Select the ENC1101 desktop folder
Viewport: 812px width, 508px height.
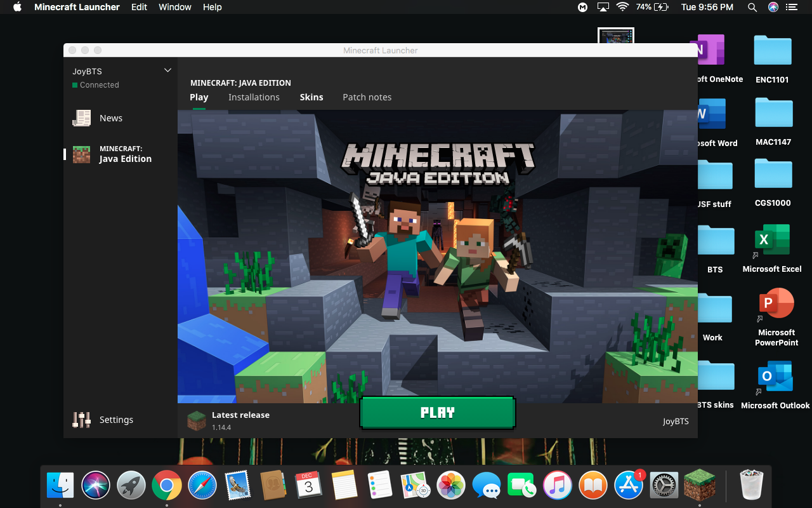tap(773, 51)
